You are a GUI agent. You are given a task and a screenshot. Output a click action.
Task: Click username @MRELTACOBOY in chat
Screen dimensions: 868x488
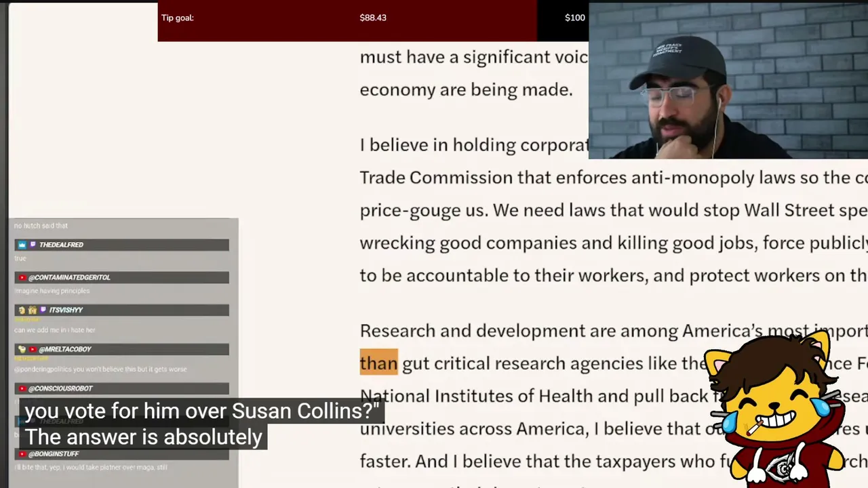[x=64, y=349]
